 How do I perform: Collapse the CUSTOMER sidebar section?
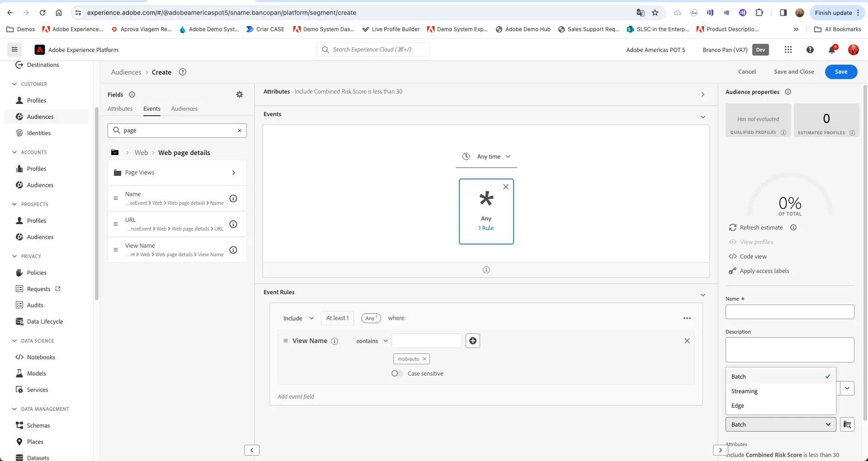click(14, 84)
